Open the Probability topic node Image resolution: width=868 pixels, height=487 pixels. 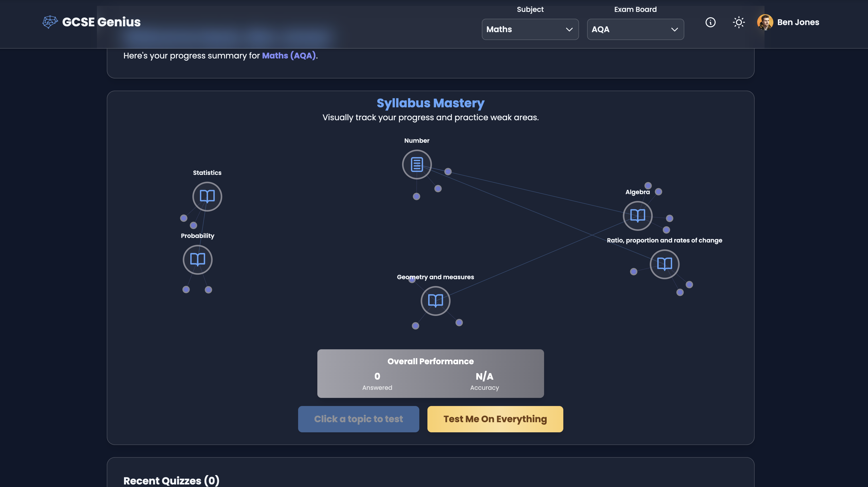(x=197, y=259)
